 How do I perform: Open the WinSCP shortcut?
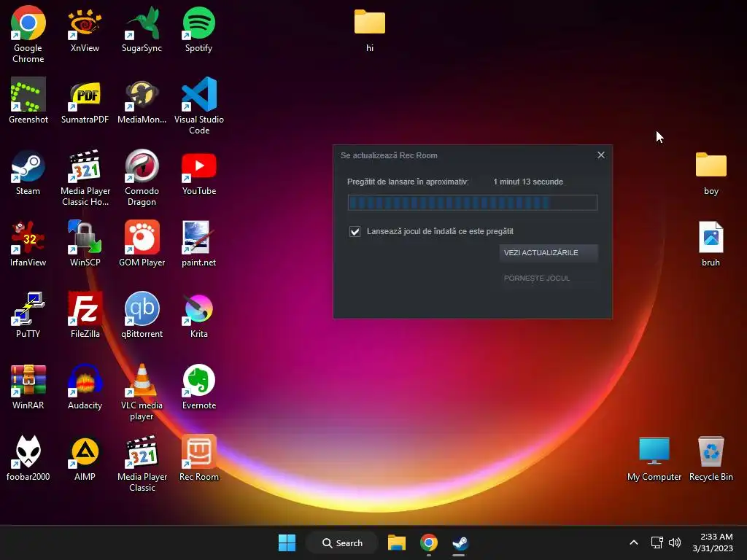pyautogui.click(x=85, y=244)
